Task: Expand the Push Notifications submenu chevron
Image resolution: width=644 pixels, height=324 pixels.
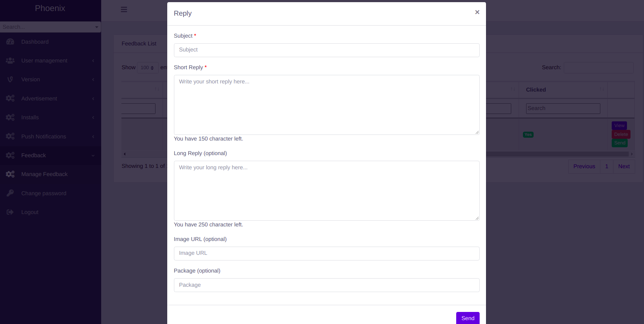Action: pyautogui.click(x=93, y=137)
